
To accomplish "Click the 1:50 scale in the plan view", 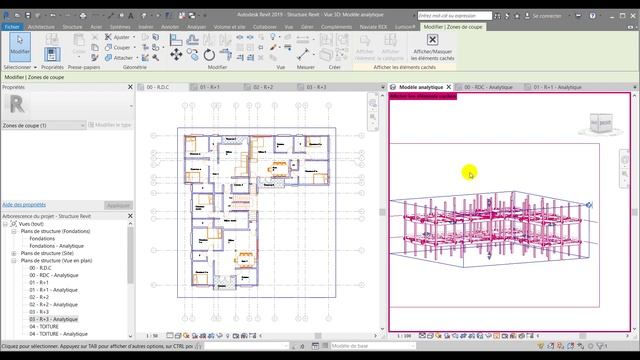I will click(152, 336).
